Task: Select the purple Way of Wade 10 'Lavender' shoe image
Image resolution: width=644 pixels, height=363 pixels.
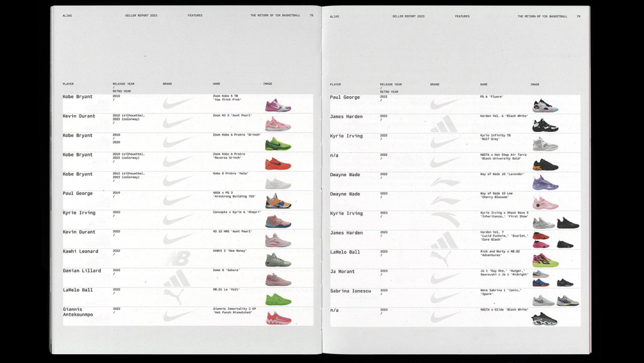Action: 545,183
